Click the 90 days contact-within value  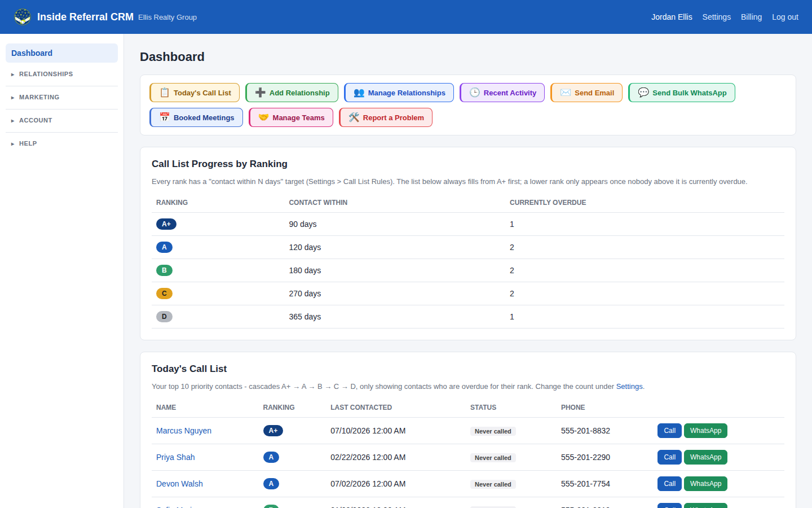pos(303,224)
